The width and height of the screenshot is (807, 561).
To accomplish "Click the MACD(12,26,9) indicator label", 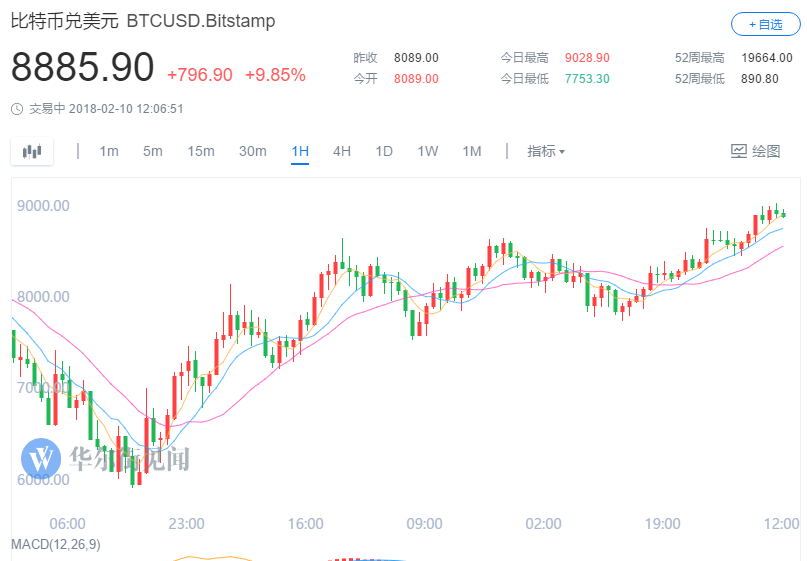I will point(56,544).
